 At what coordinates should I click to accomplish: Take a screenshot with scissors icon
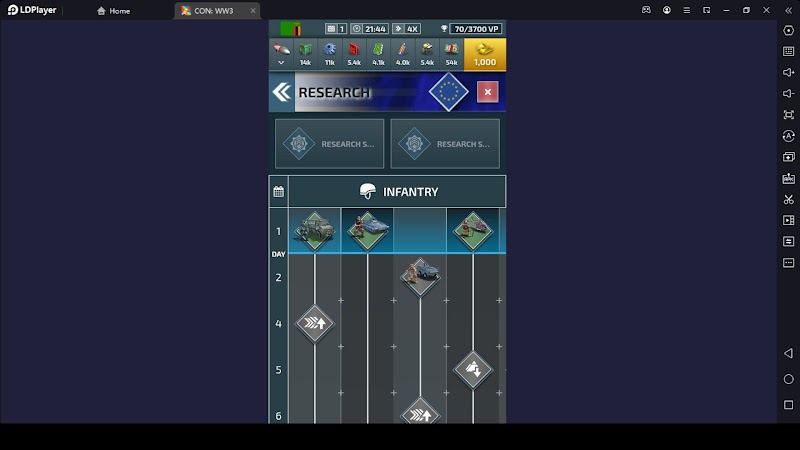pyautogui.click(x=788, y=199)
